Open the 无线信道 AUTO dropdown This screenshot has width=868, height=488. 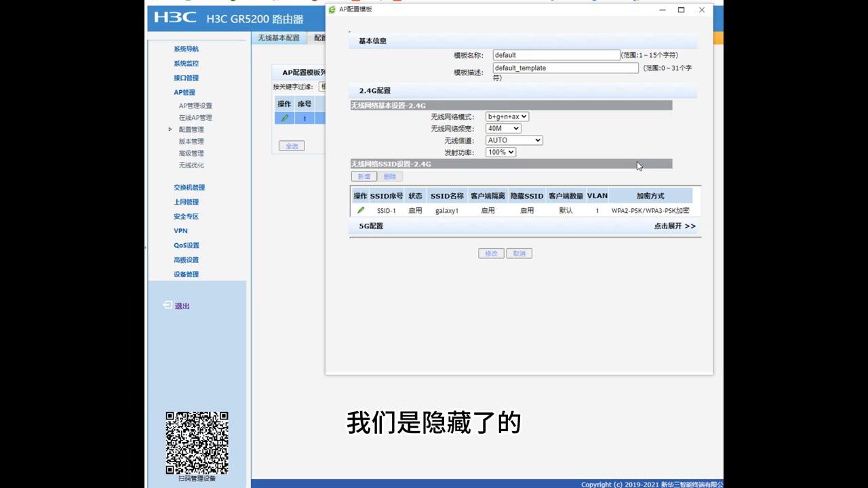[x=513, y=140]
